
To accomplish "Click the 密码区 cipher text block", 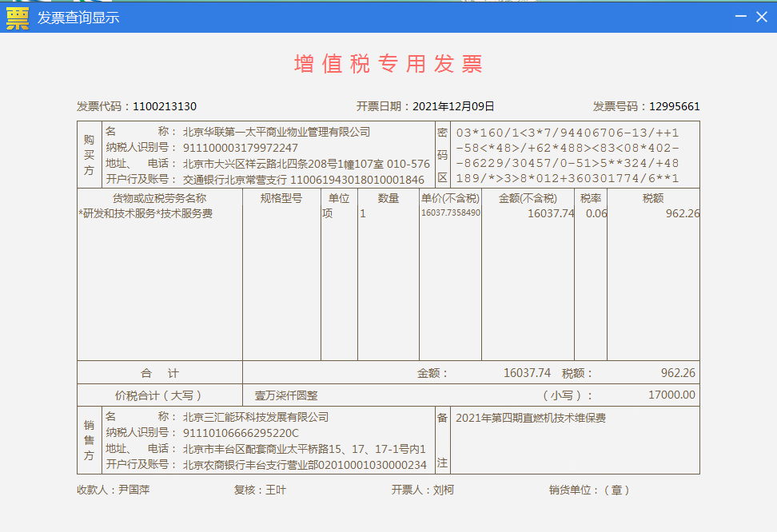I will click(x=567, y=156).
